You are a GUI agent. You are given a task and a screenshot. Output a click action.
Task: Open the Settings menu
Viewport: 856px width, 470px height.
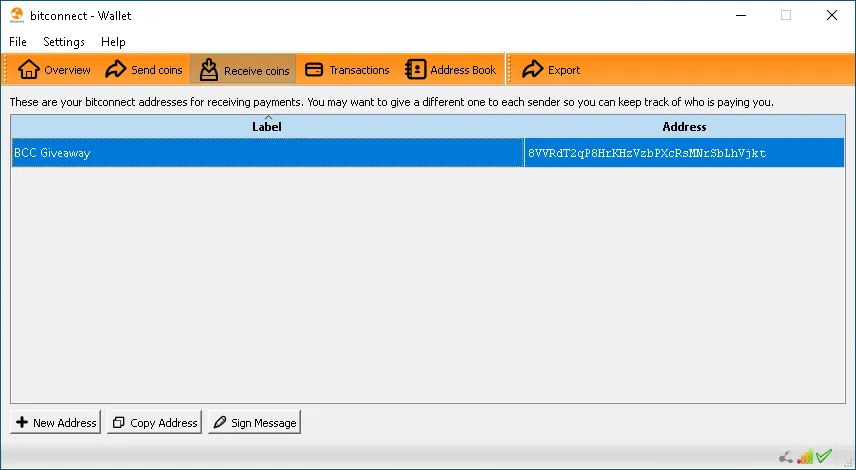tap(64, 42)
